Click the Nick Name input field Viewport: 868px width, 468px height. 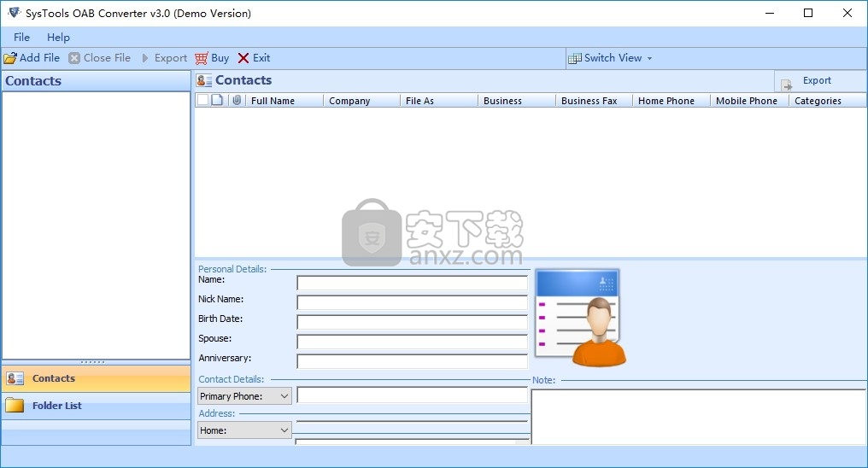coord(413,302)
